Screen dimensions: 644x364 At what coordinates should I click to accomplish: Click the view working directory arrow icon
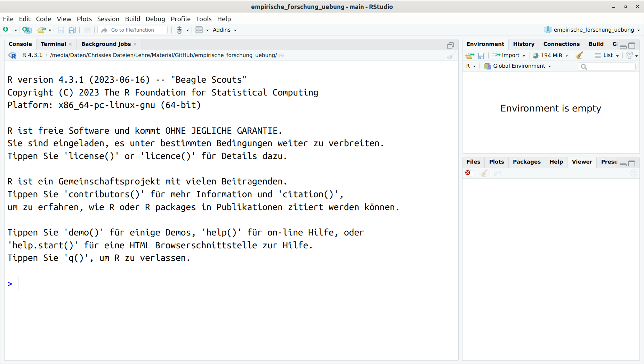click(x=282, y=55)
